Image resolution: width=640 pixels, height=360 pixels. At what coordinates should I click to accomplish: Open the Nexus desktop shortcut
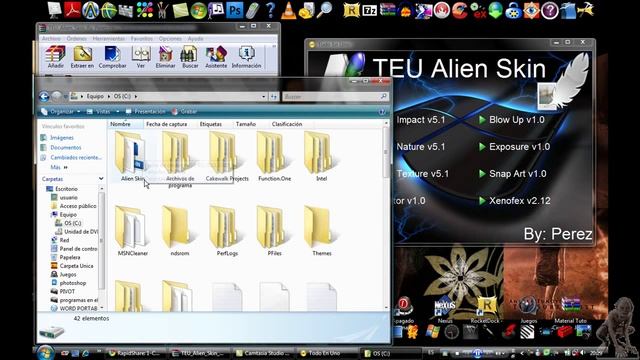445,309
